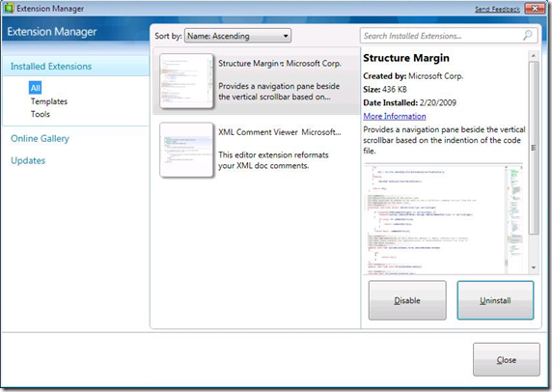
Task: Click the Structure Margin heading in details
Action: [406, 58]
